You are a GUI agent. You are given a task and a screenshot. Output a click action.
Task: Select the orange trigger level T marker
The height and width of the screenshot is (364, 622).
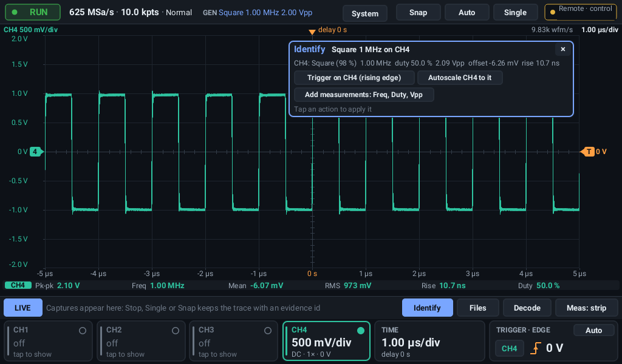click(588, 152)
